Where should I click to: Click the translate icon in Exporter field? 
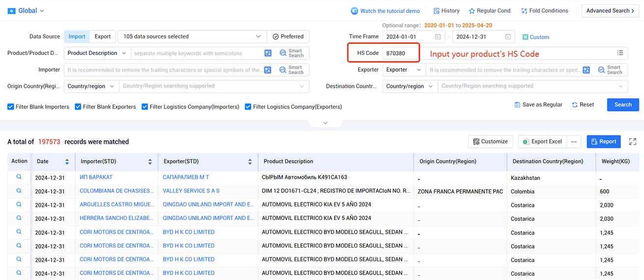(586, 70)
